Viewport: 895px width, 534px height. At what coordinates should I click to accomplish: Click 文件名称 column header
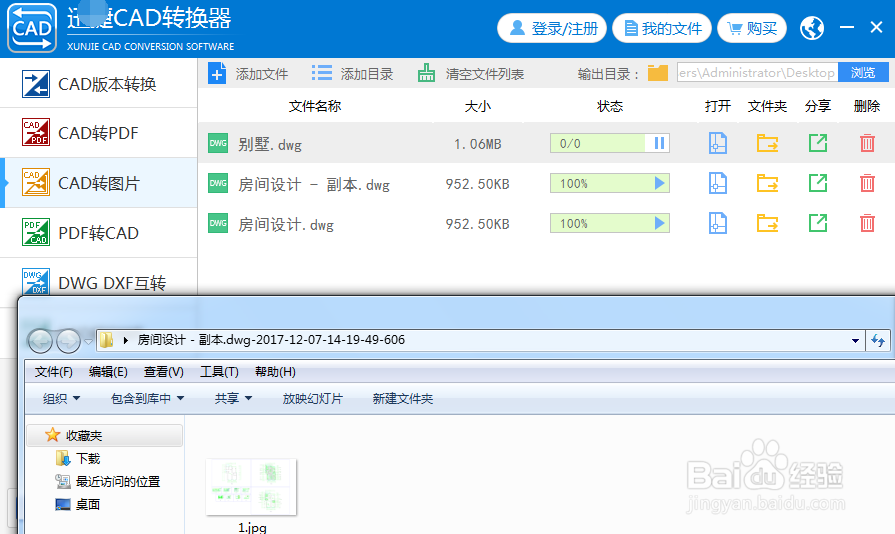point(315,106)
